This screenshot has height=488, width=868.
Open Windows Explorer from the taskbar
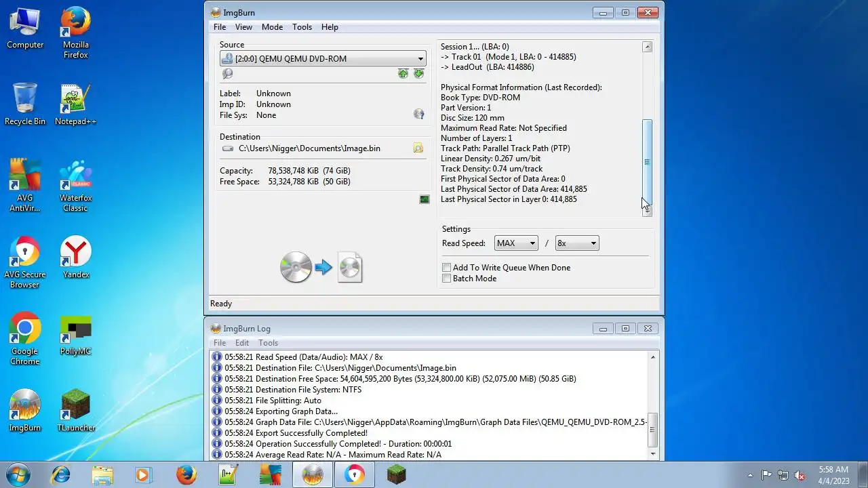click(102, 474)
